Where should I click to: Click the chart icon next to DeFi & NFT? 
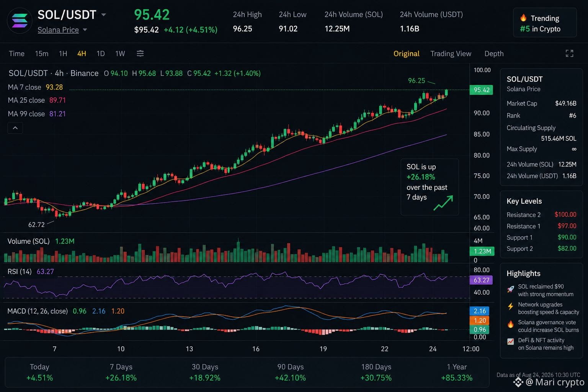510,341
